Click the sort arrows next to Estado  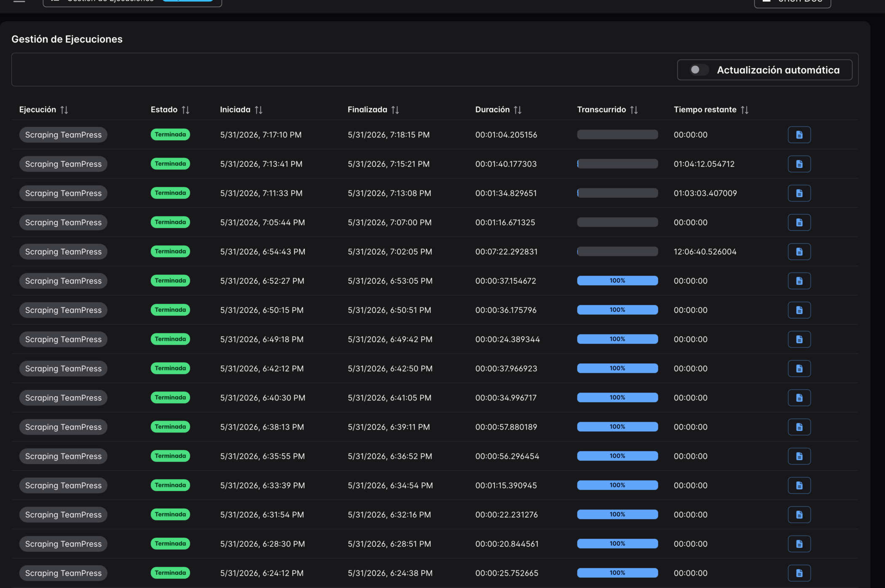[x=185, y=110]
